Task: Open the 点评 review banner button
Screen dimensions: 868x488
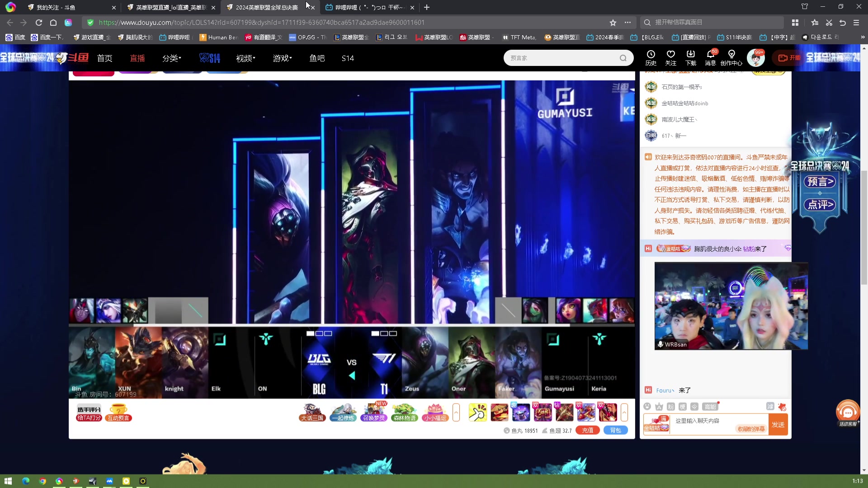Action: click(x=820, y=205)
